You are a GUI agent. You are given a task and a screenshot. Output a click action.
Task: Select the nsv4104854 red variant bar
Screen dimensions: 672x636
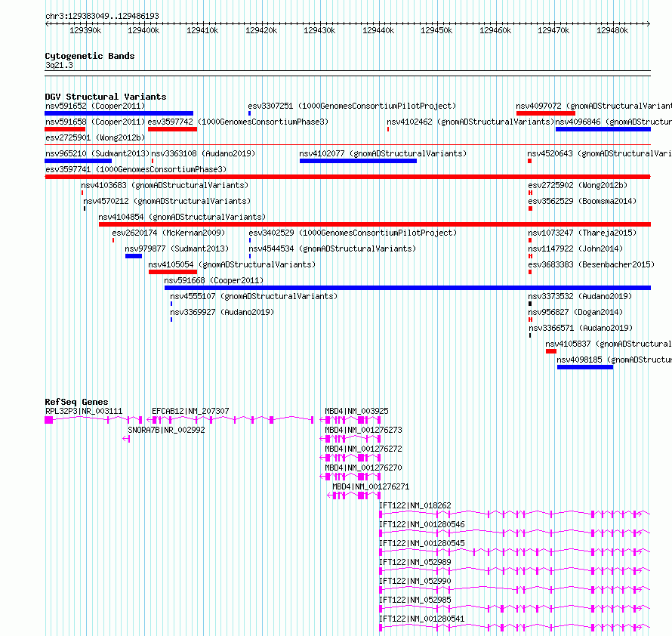coord(375,224)
